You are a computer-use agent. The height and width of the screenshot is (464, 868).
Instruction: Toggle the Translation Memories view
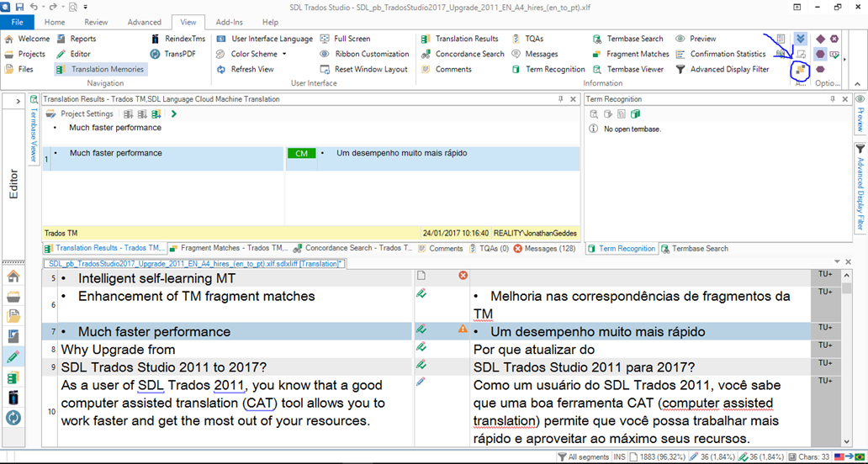(x=101, y=69)
